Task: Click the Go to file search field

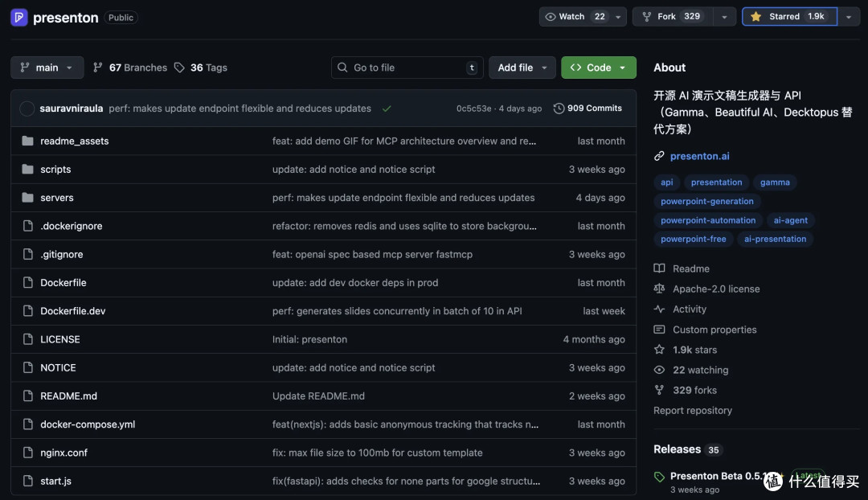Action: pos(407,68)
